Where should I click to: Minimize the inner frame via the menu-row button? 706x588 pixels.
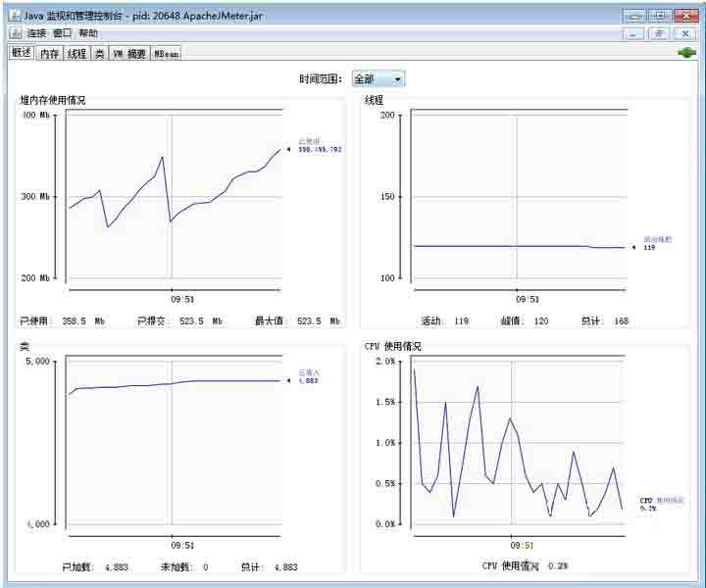click(x=634, y=33)
